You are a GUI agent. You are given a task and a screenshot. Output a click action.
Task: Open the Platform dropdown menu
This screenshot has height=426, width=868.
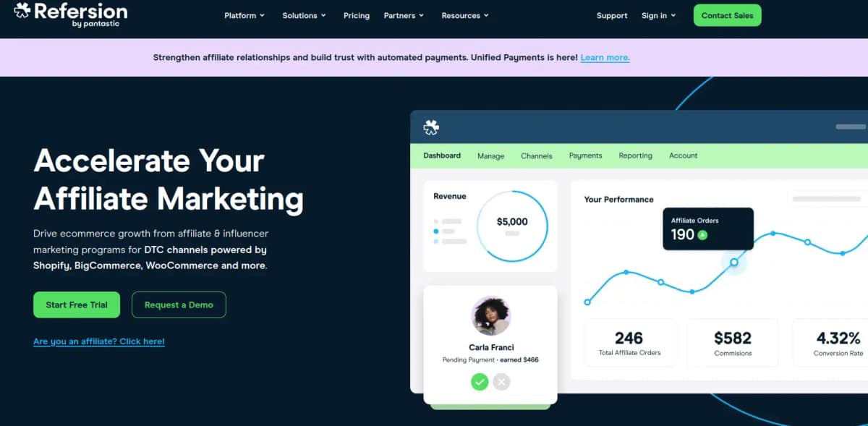coord(244,15)
